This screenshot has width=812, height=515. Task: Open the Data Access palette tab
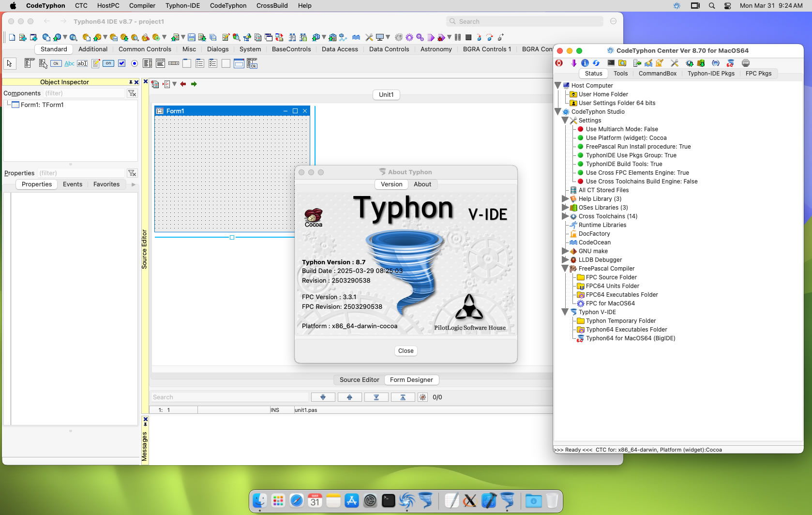[340, 49]
